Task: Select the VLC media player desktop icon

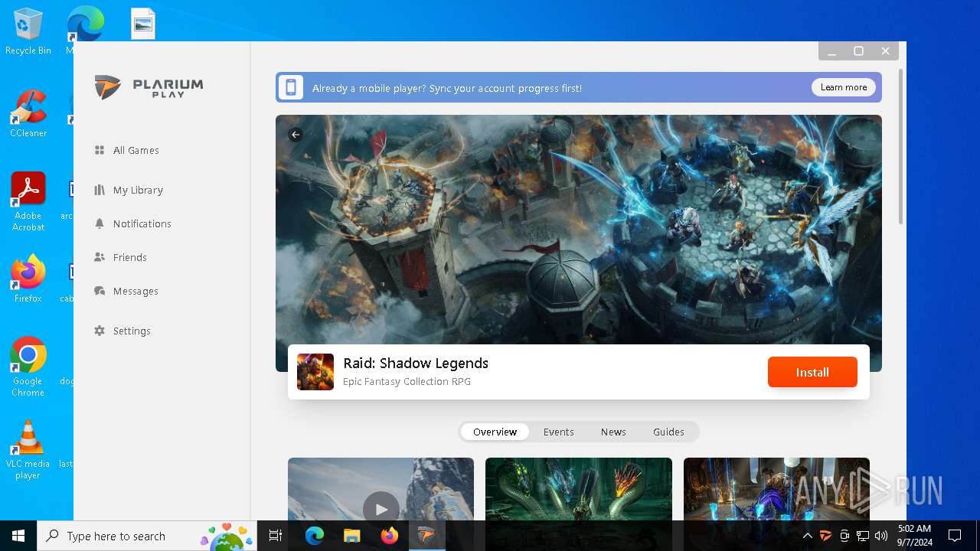Action: point(28,450)
